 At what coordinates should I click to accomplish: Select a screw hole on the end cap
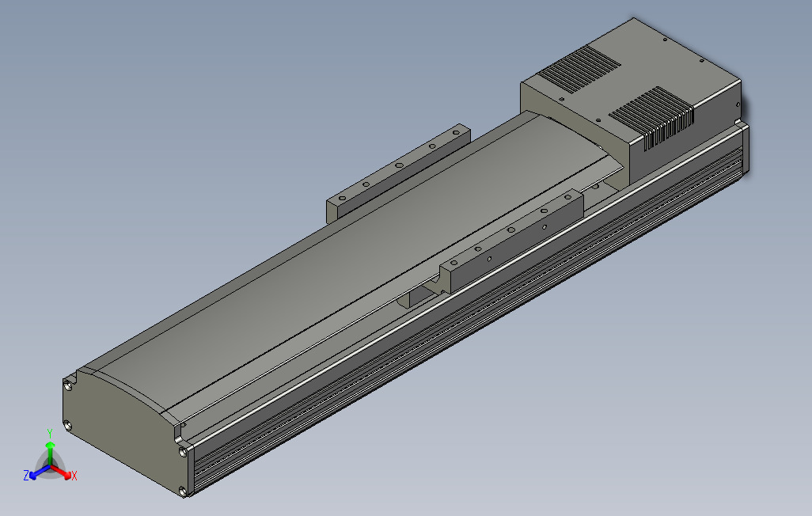tap(68, 385)
